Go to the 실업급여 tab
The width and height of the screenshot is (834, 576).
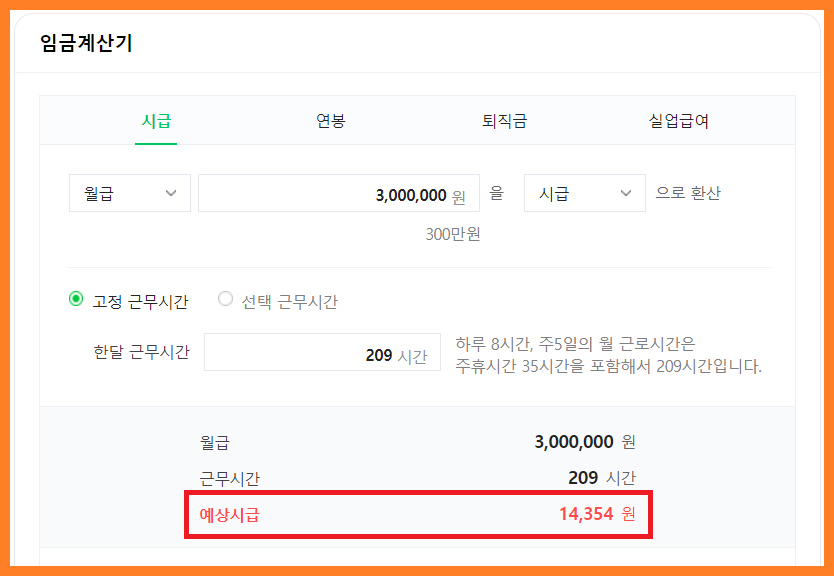pyautogui.click(x=678, y=121)
